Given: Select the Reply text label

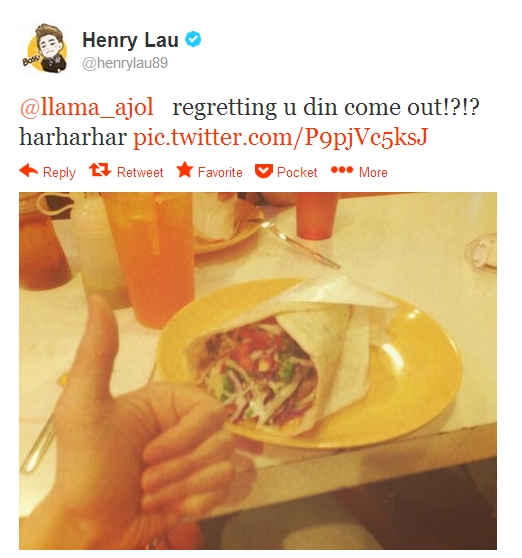Looking at the screenshot, I should click(x=59, y=173).
